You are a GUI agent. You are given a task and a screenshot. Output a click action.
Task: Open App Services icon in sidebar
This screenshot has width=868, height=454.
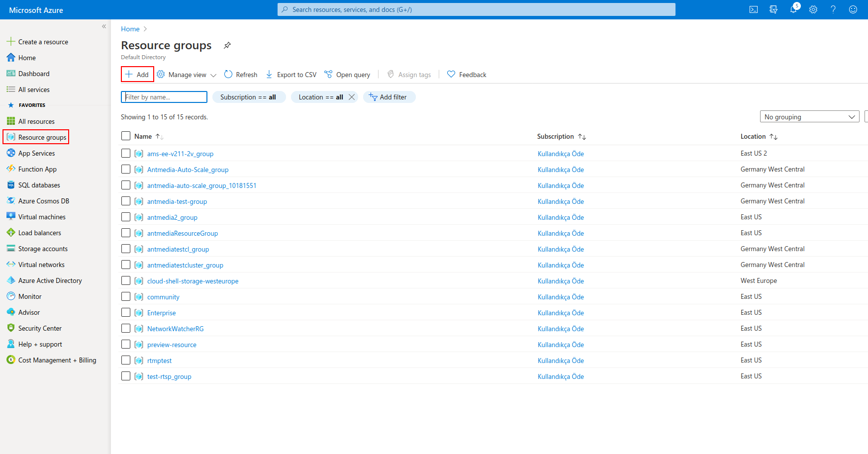(11, 153)
